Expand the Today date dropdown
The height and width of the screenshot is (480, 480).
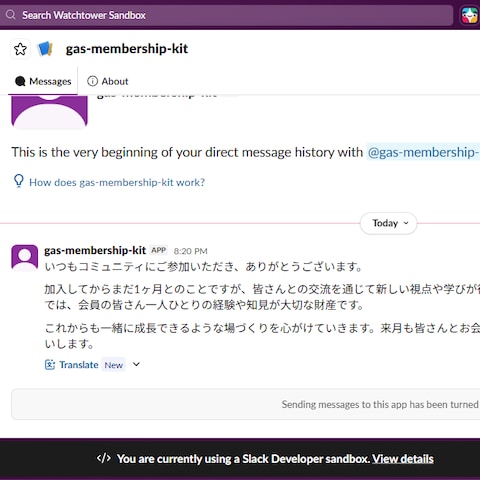pos(389,223)
